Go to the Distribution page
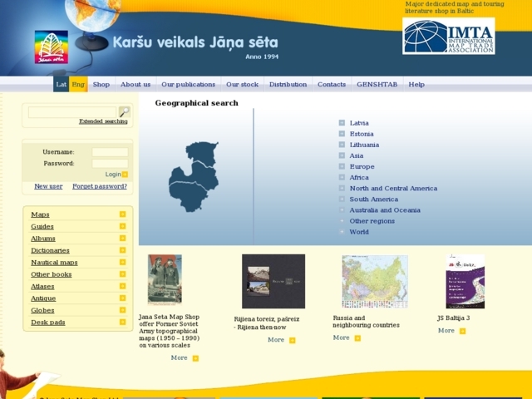Screen dimensions: 532x399 (288, 84)
